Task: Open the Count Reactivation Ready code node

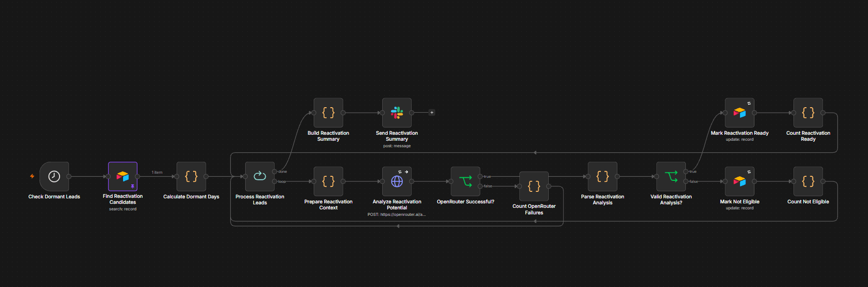Action: click(x=808, y=113)
